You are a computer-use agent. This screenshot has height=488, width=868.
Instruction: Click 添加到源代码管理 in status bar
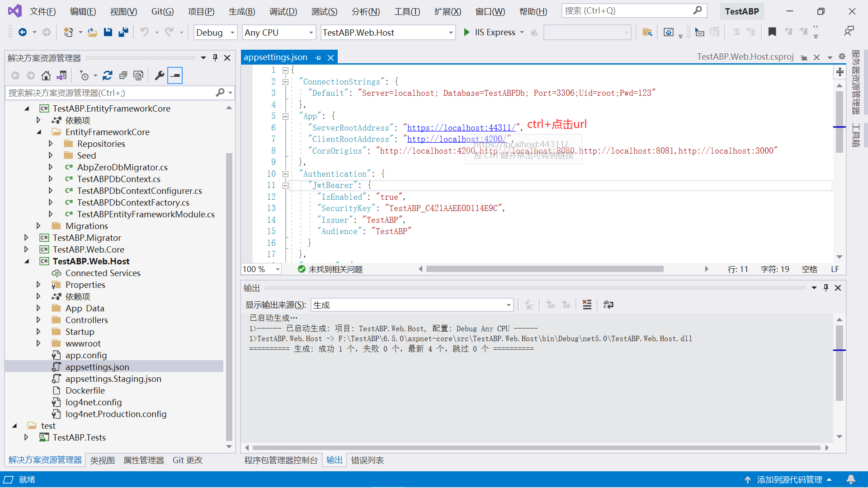pyautogui.click(x=789, y=479)
